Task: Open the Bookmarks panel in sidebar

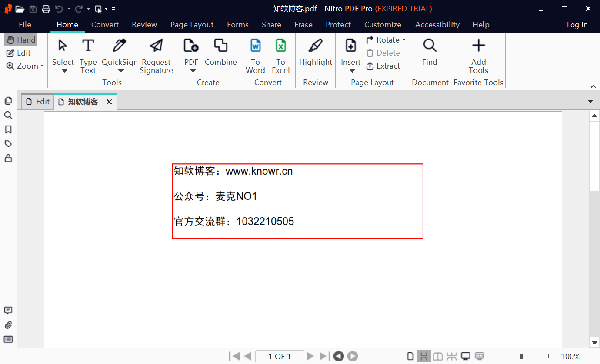Action: click(8, 129)
